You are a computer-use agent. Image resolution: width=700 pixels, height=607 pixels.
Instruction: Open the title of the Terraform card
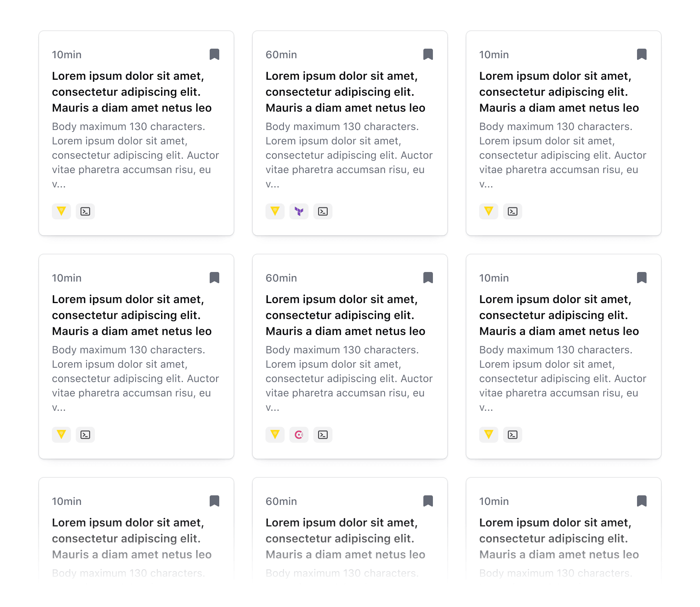(x=345, y=92)
